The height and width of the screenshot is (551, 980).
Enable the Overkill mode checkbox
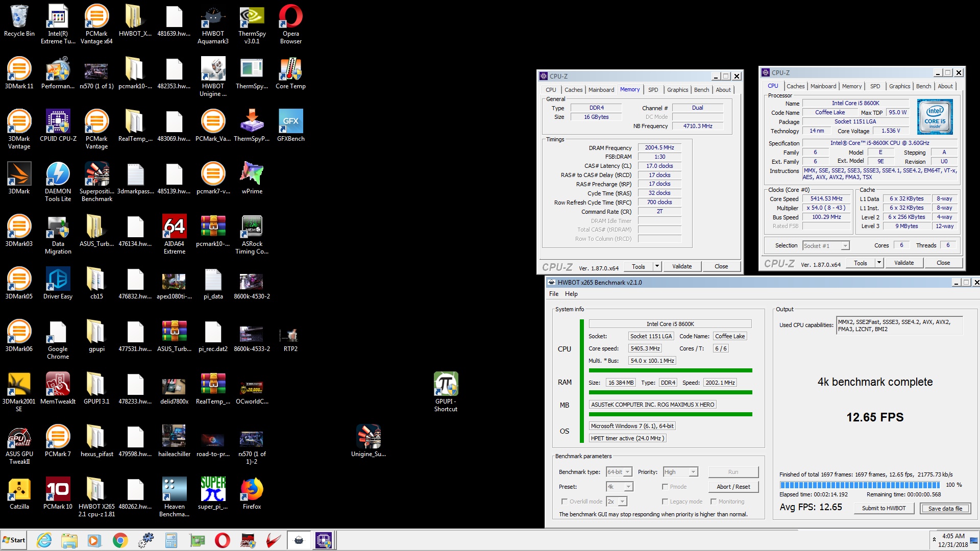[565, 502]
